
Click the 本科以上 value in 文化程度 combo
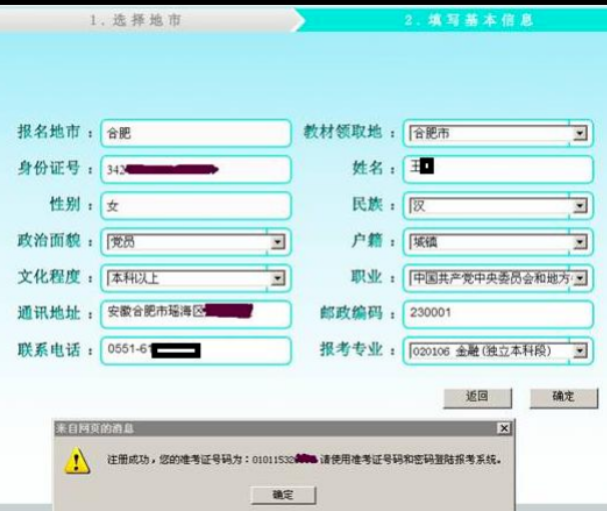[x=134, y=278]
